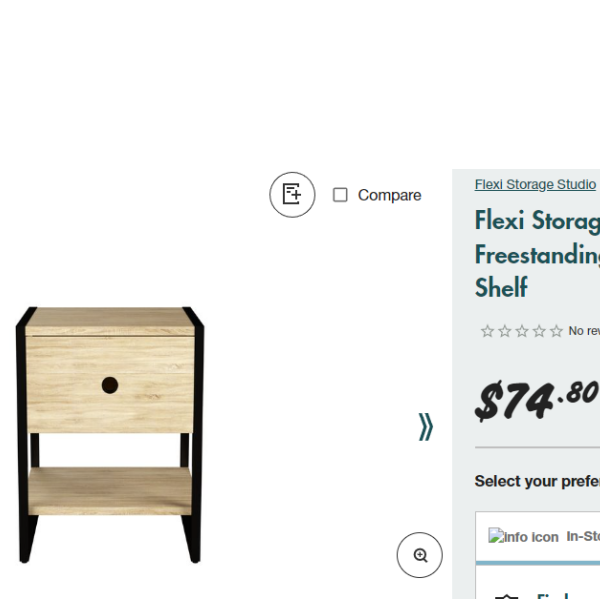
Task: Select the fourth rating star
Action: tap(538, 331)
